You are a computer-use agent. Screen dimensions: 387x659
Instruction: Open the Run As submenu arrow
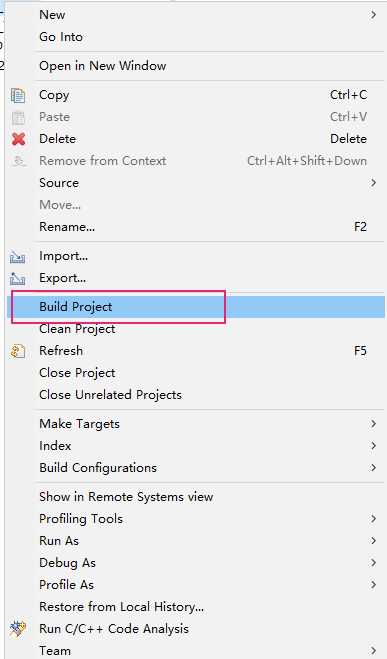point(373,541)
